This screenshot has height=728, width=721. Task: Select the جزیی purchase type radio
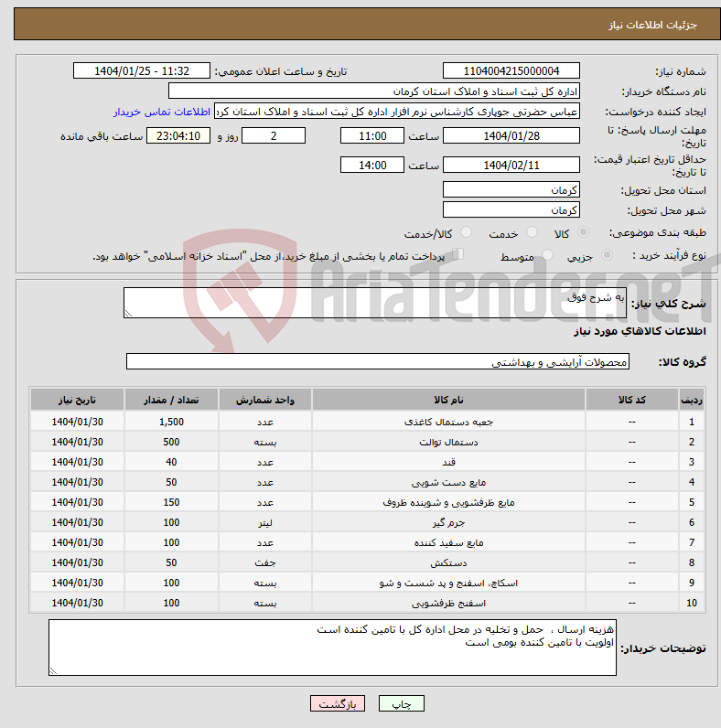(607, 255)
